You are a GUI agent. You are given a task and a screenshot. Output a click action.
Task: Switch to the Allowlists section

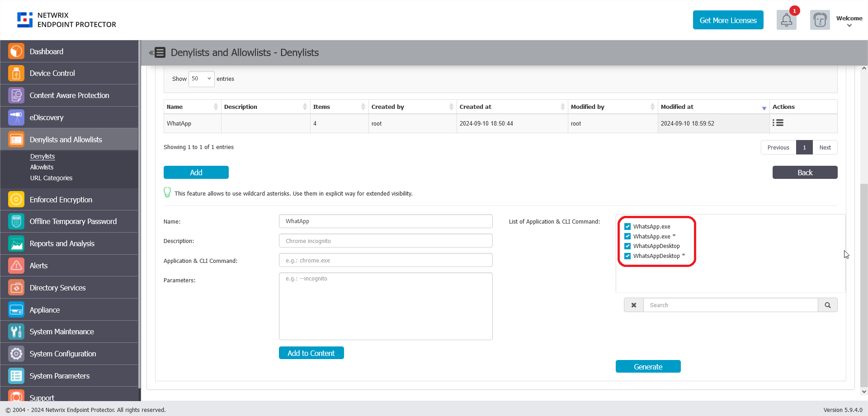42,167
